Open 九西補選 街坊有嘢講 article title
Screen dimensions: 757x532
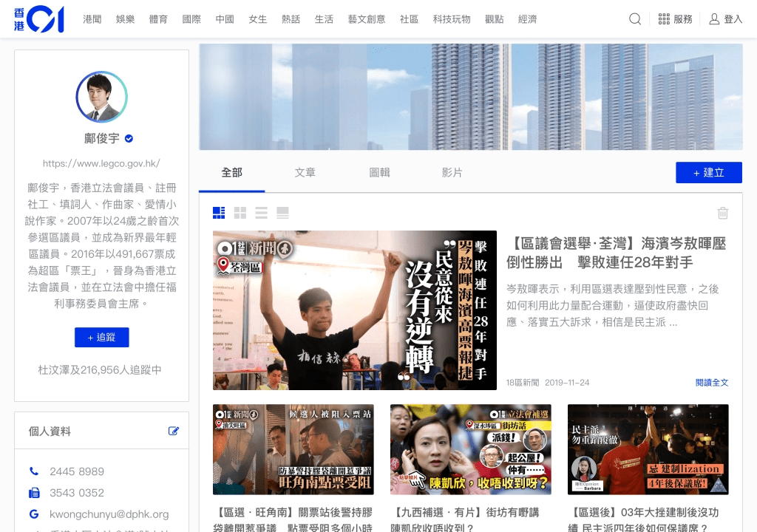click(464, 520)
